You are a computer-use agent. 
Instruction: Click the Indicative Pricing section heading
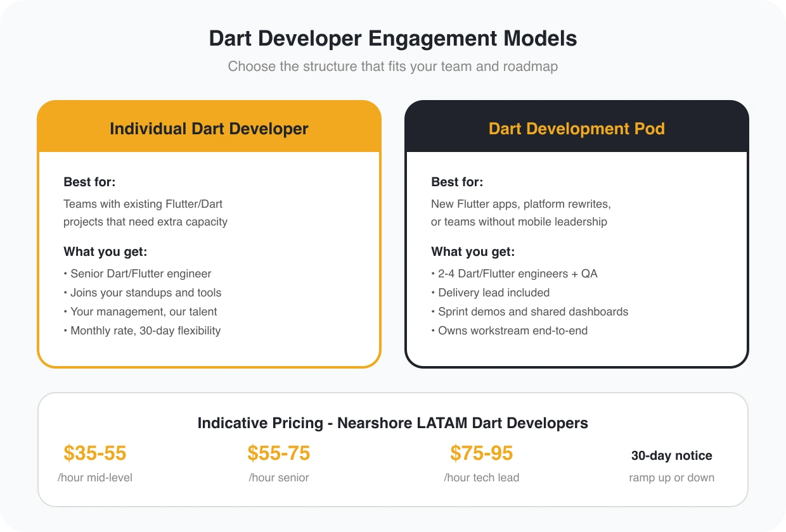pyautogui.click(x=393, y=423)
